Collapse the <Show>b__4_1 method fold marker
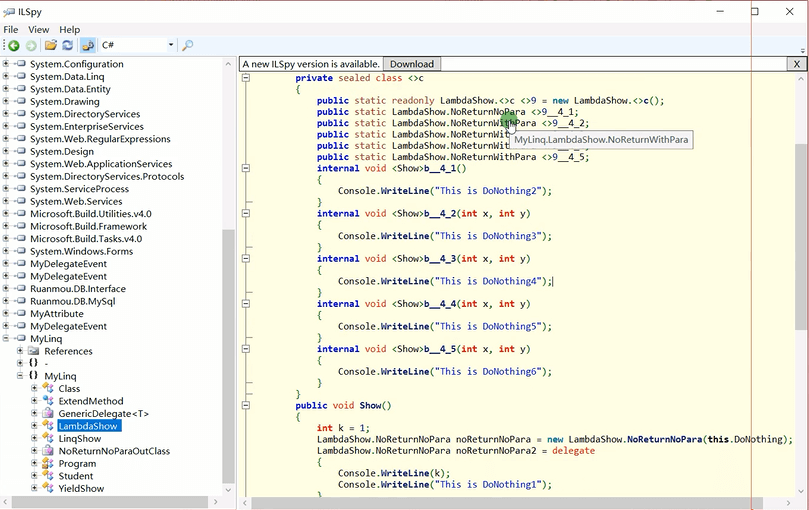The image size is (809, 510). point(246,168)
